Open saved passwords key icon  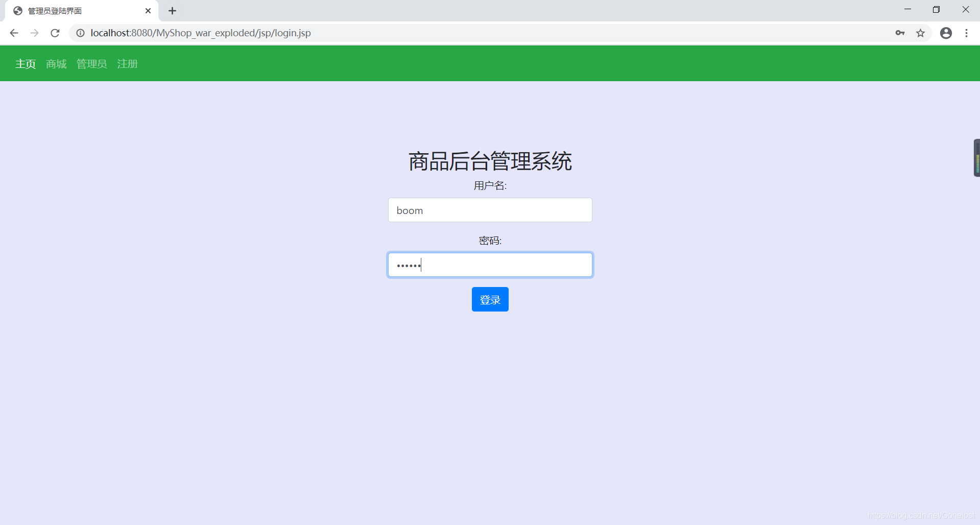(x=900, y=33)
